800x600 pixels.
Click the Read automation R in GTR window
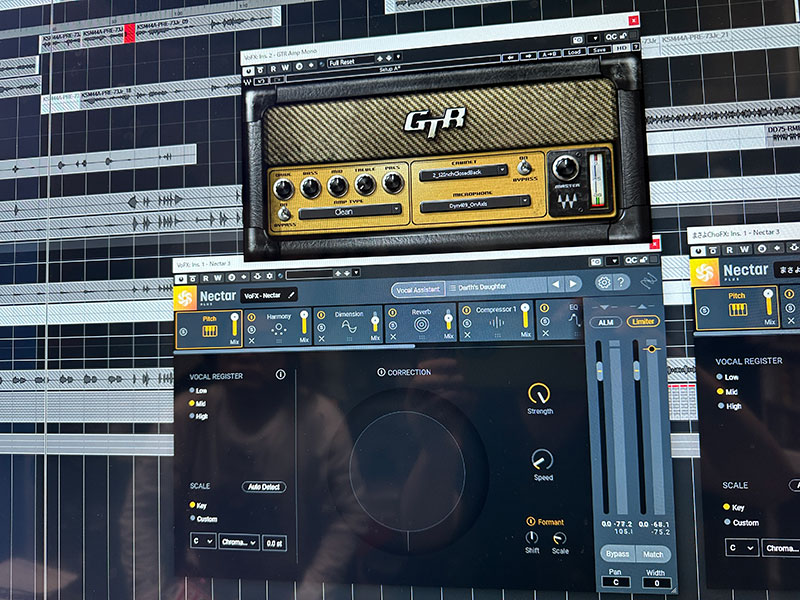click(273, 69)
